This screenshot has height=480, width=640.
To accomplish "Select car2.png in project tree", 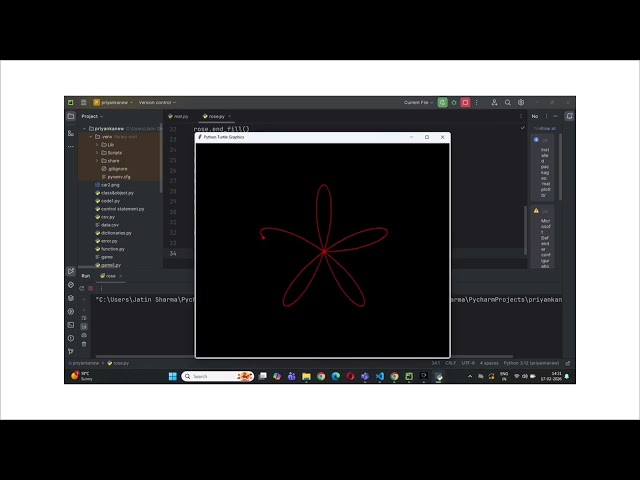I will [x=107, y=185].
